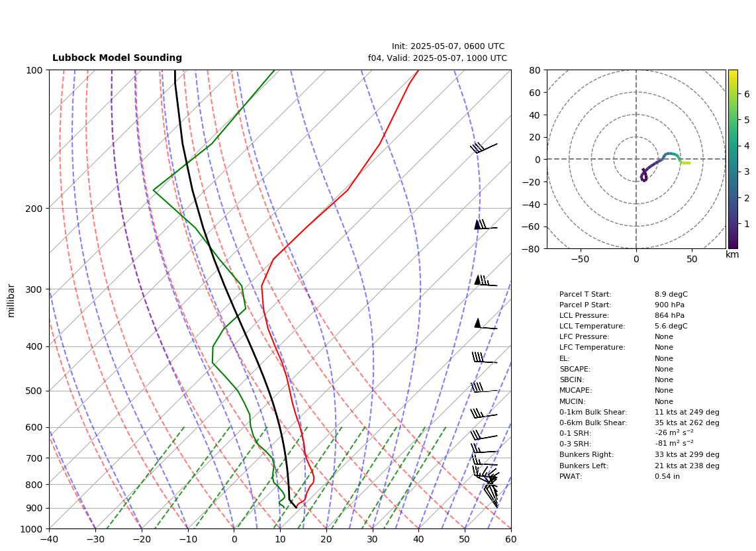Select the "−60" tick on the hodograph

tap(532, 226)
